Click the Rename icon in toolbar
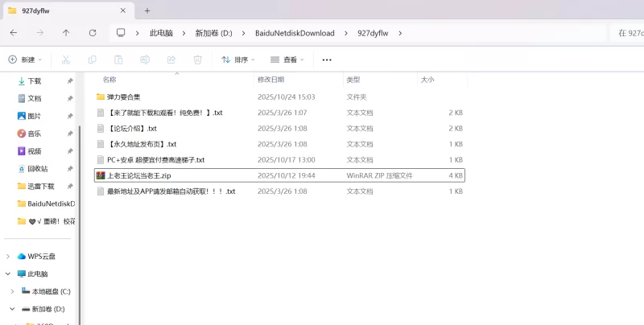644x325 pixels. point(145,60)
